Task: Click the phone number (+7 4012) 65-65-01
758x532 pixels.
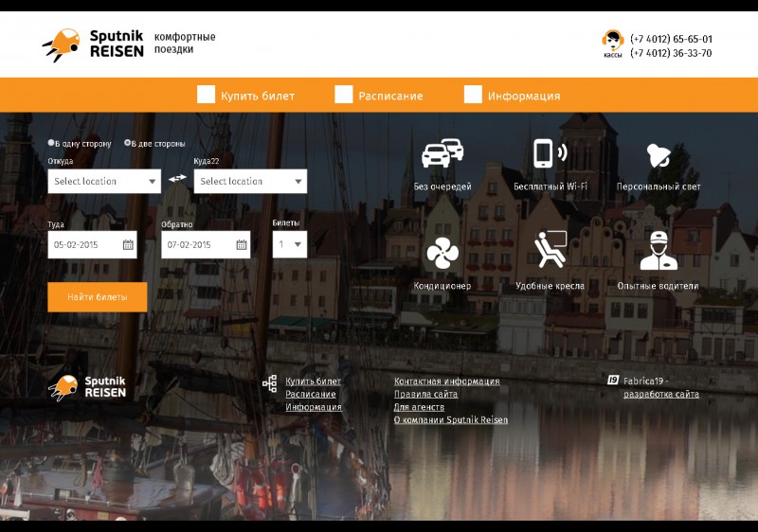Action: tap(671, 39)
